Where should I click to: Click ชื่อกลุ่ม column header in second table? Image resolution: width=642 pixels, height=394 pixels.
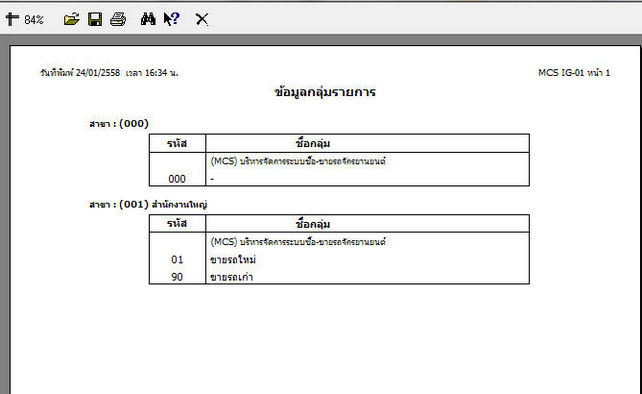point(313,224)
